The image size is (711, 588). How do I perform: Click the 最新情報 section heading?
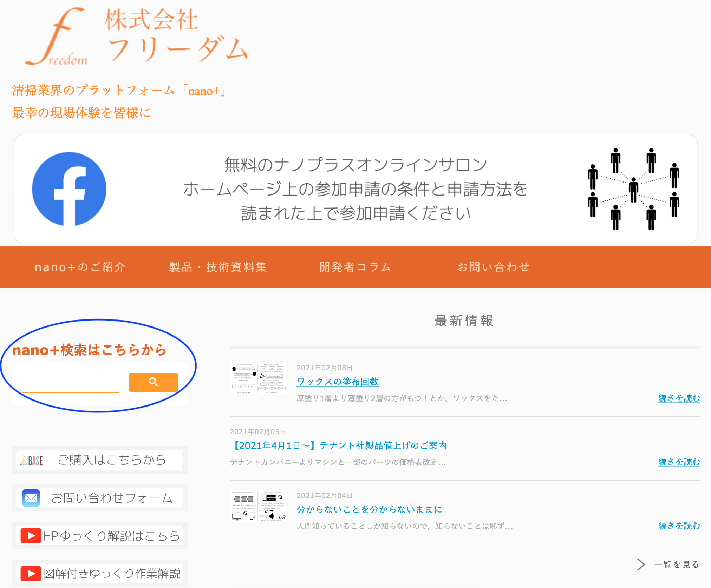(x=464, y=321)
